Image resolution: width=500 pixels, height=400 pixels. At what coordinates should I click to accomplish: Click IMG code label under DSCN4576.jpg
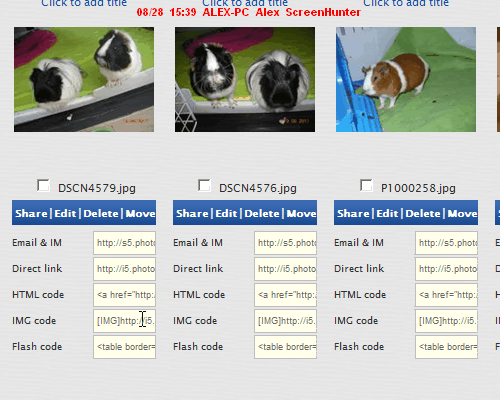pos(195,321)
